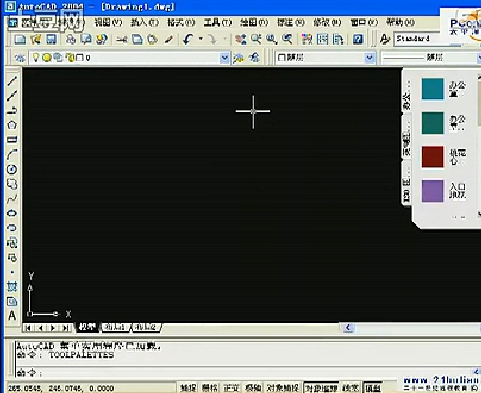Select the Make Block tool
Screen dimensions: 481x393
tap(12, 257)
